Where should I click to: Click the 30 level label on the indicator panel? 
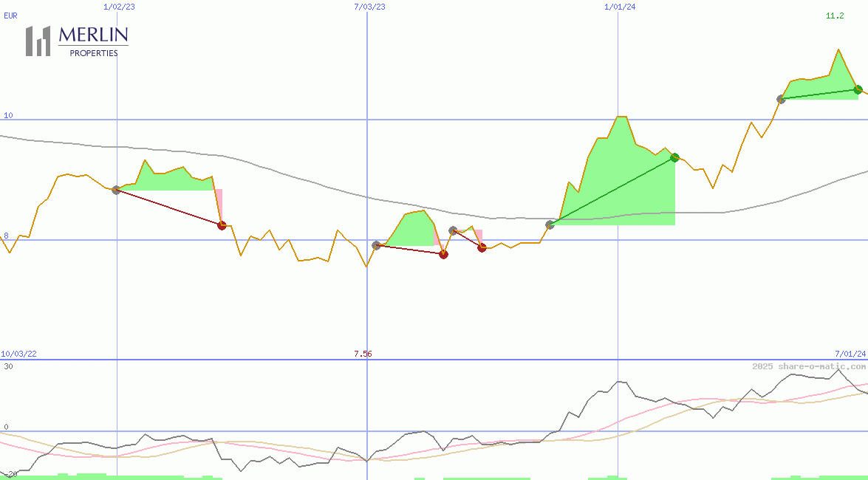tap(7, 366)
